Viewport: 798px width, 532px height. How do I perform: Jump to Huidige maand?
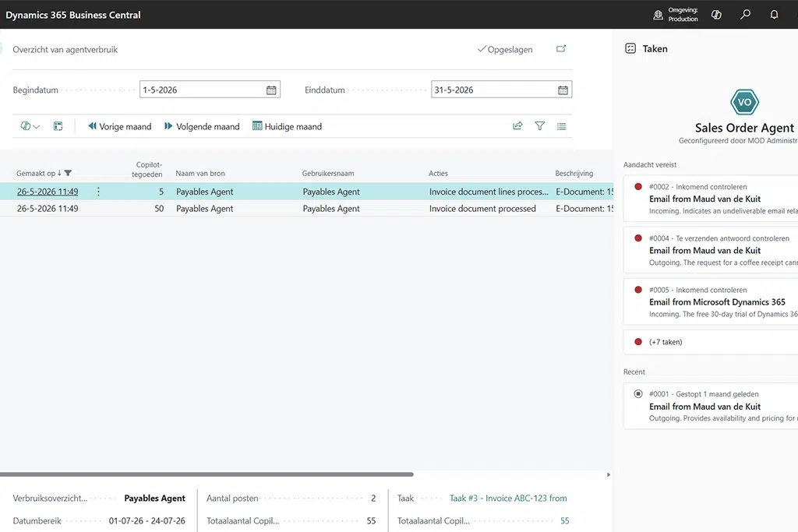tap(287, 126)
